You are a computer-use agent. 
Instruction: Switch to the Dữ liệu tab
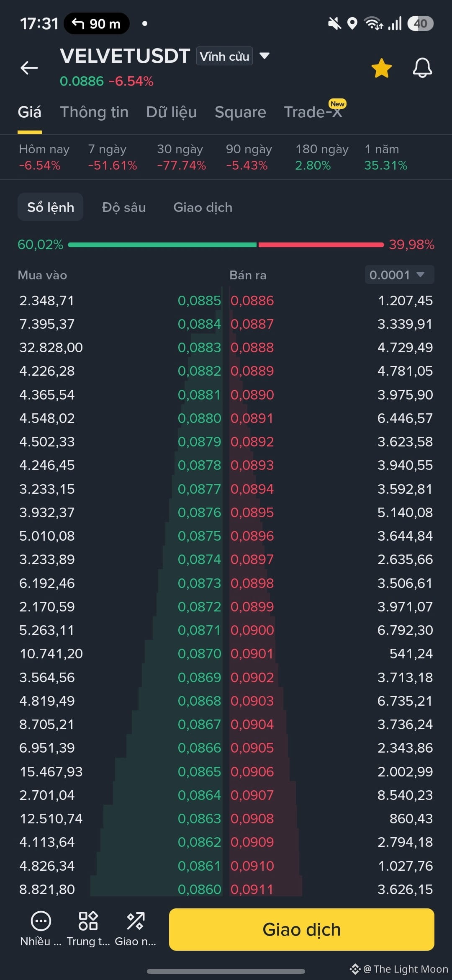pos(171,112)
